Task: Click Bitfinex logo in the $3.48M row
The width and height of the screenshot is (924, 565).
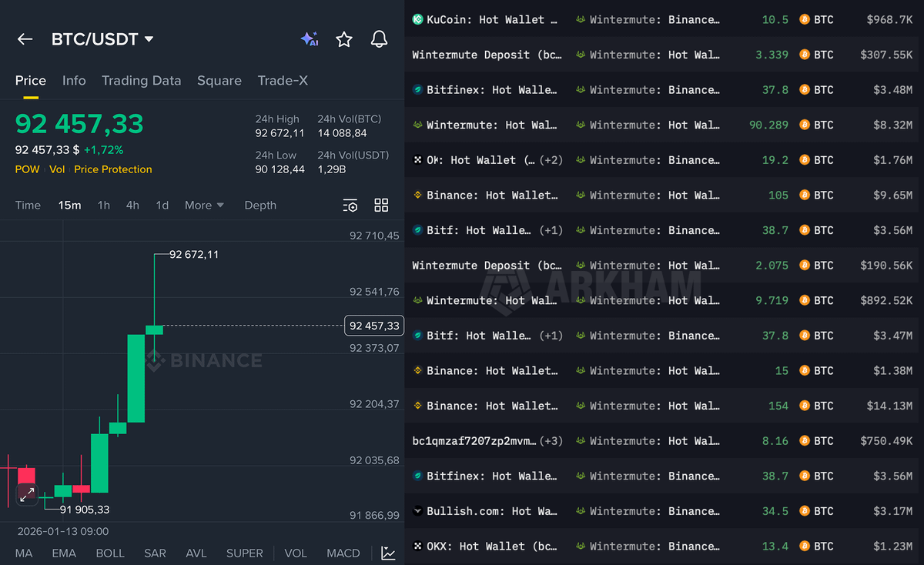Action: tap(418, 90)
